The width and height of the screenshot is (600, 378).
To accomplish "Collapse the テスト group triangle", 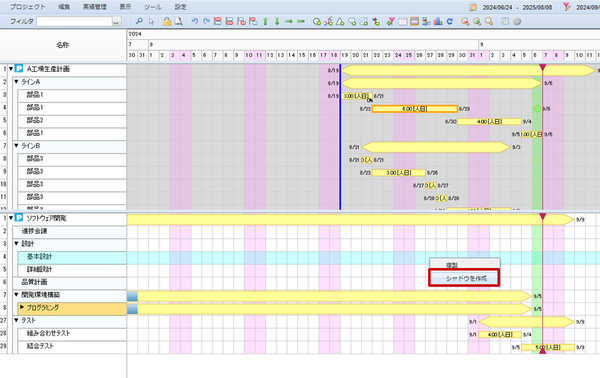I will [x=16, y=320].
